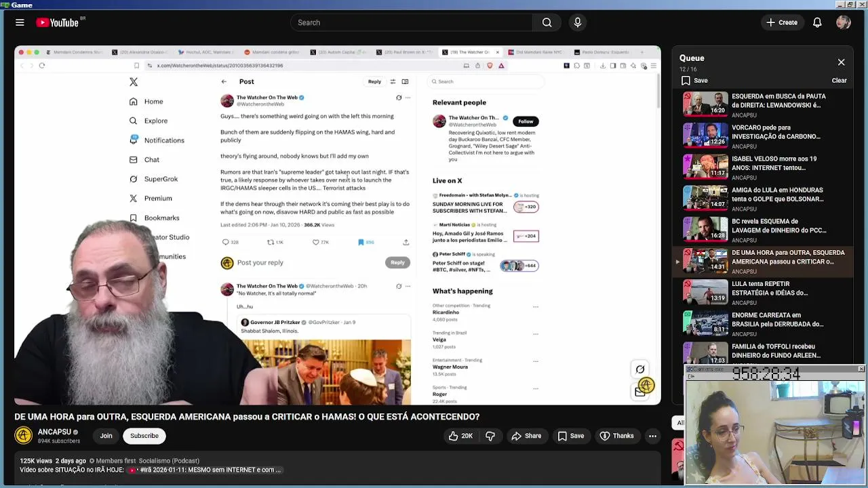Play VORCARO pede para INVESTIGAÇÃO video
This screenshot has width=868, height=488.
pos(764,136)
